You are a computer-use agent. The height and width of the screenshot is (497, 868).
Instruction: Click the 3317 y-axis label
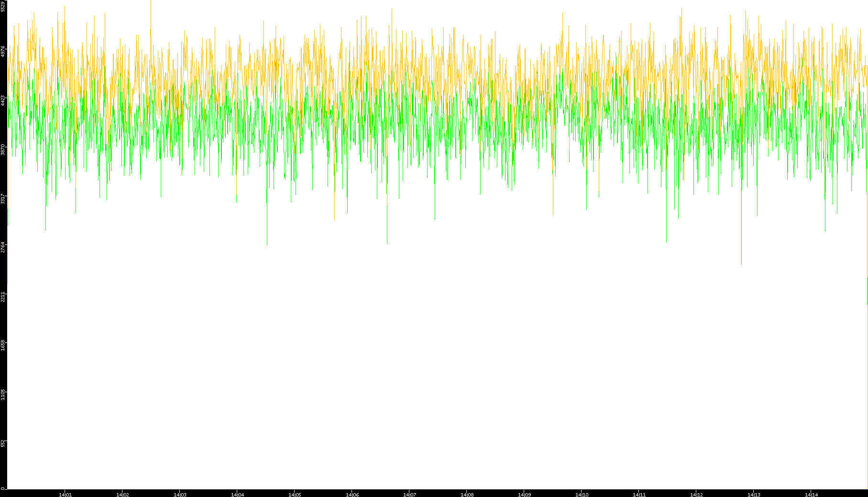click(x=3, y=199)
